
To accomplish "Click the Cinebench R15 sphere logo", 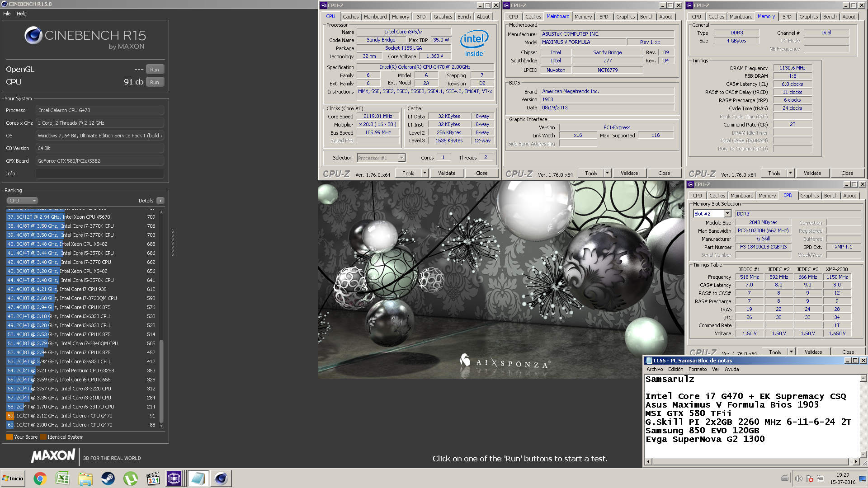I will pyautogui.click(x=33, y=35).
